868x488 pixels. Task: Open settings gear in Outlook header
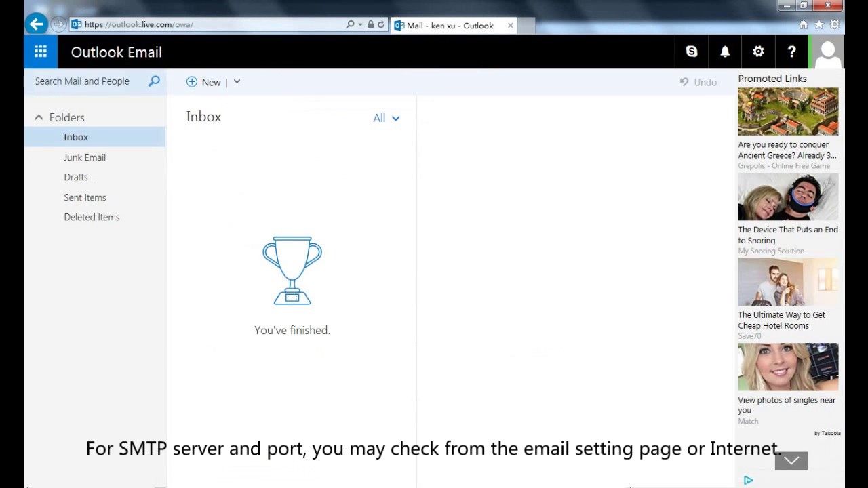pos(758,52)
